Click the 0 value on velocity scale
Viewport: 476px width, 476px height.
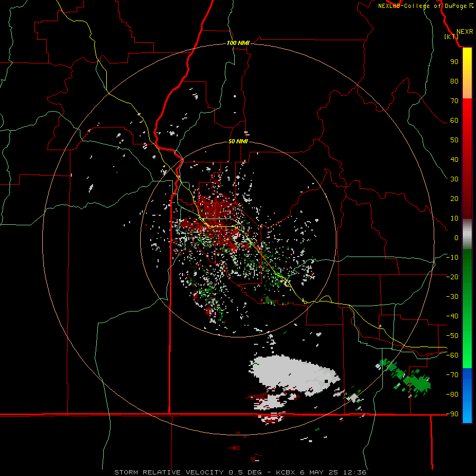pos(456,237)
